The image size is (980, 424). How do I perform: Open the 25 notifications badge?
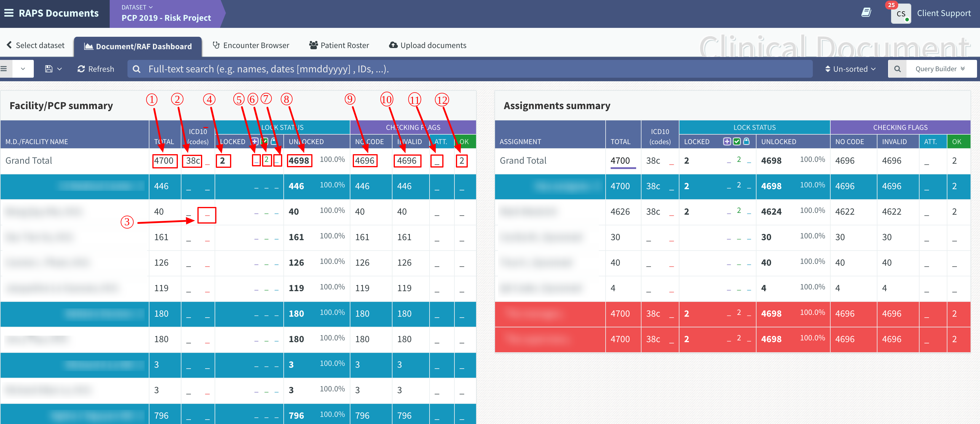pyautogui.click(x=891, y=5)
